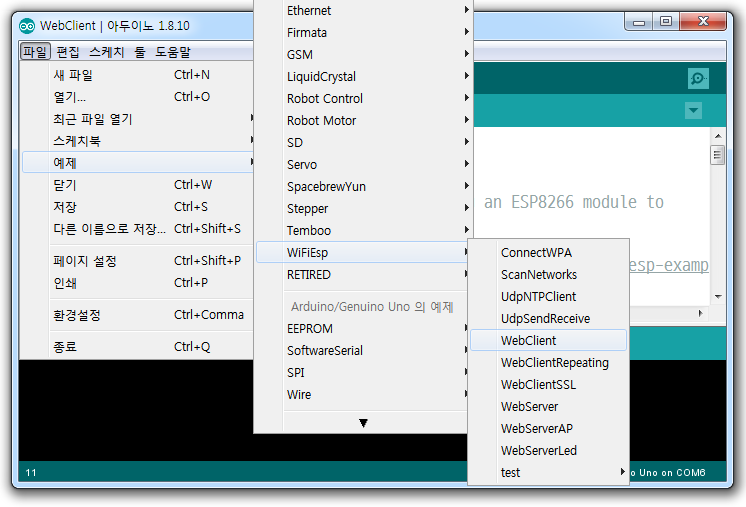This screenshot has width=746, height=507.
Task: Open ConnectWPA example
Action: (549, 253)
